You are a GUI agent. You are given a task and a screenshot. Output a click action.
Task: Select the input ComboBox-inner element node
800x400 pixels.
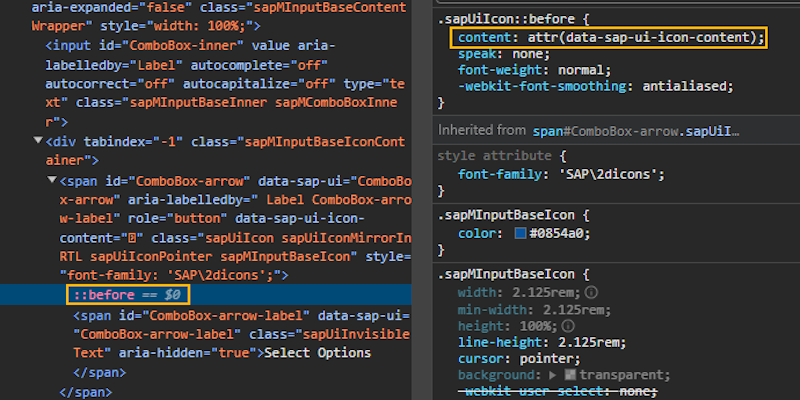point(224,84)
